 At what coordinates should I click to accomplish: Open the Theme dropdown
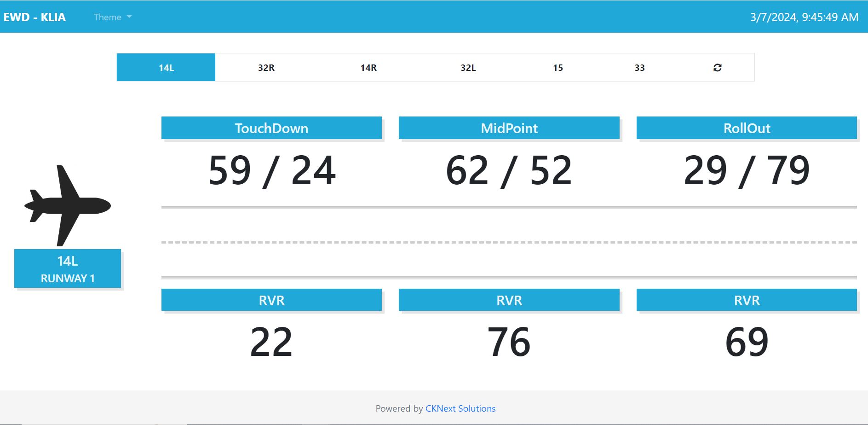(112, 17)
